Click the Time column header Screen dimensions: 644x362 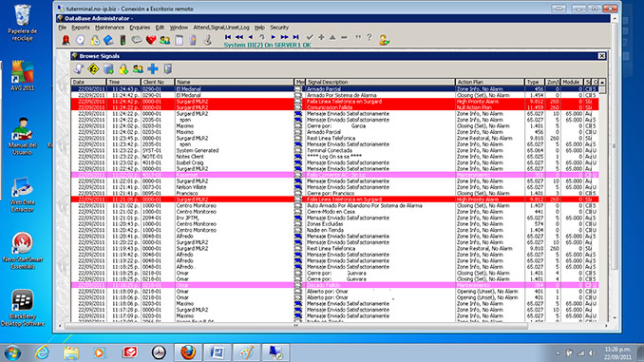coord(123,82)
